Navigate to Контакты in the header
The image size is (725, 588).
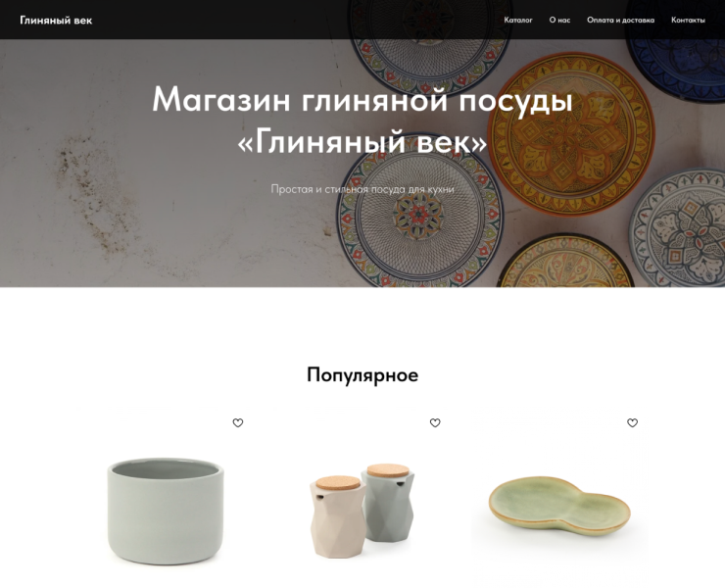pyautogui.click(x=688, y=20)
